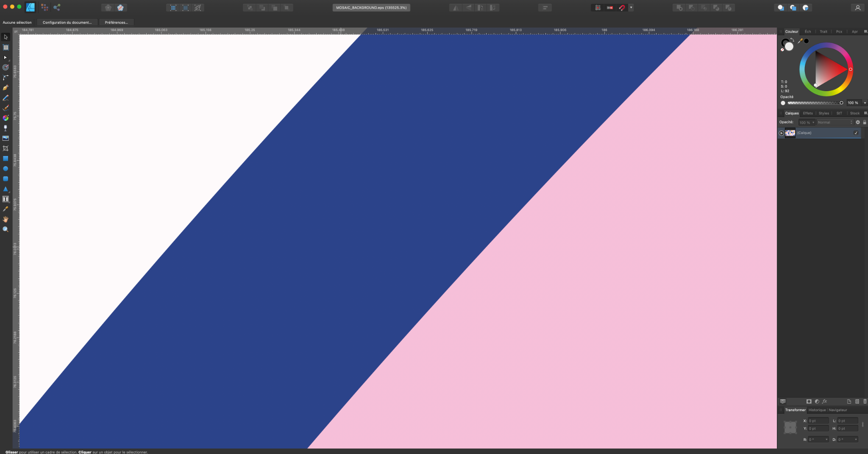Viewport: 868px width, 454px height.
Task: Click the black recent color swatch
Action: click(807, 41)
